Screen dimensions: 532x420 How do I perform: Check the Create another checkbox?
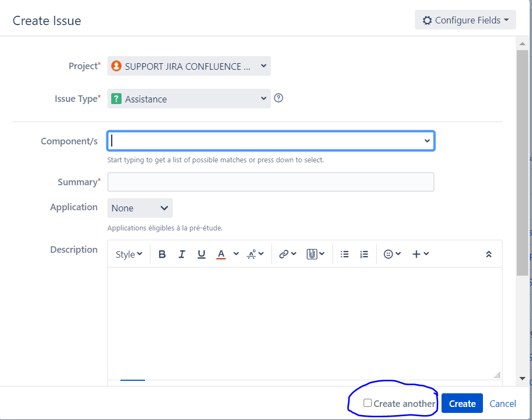[x=367, y=403]
